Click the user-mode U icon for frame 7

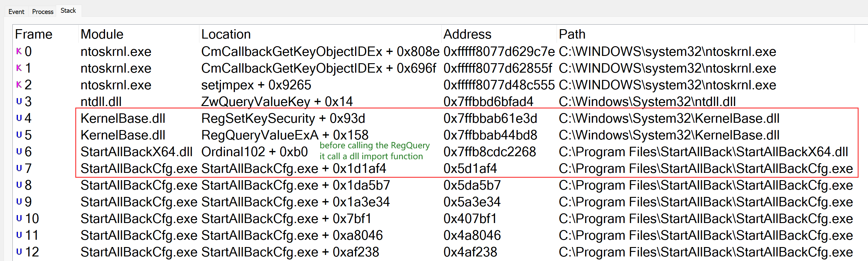pyautogui.click(x=19, y=168)
